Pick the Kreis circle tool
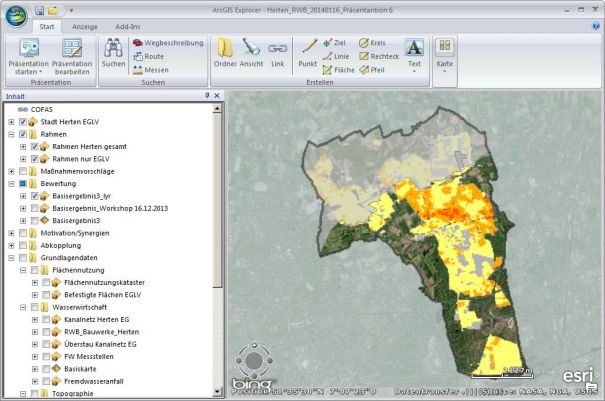 372,43
